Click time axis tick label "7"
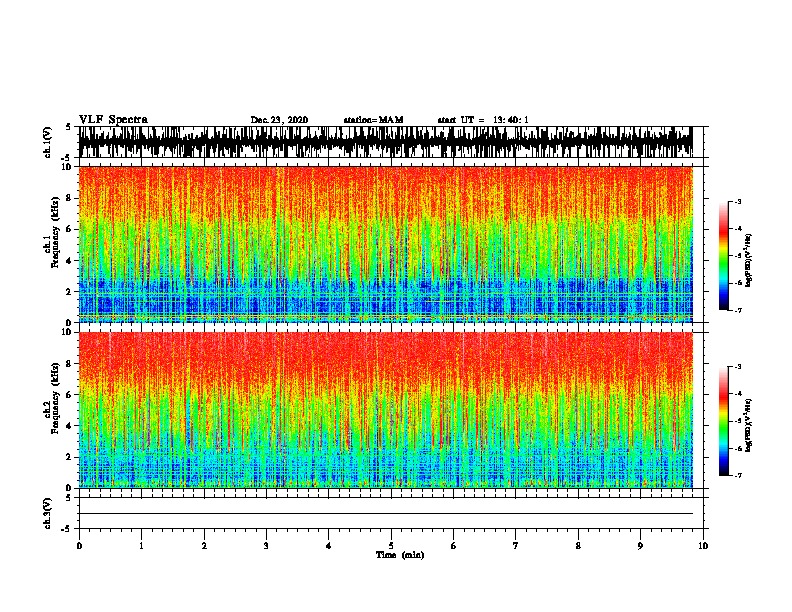The height and width of the screenshot is (612, 792). coord(516,546)
